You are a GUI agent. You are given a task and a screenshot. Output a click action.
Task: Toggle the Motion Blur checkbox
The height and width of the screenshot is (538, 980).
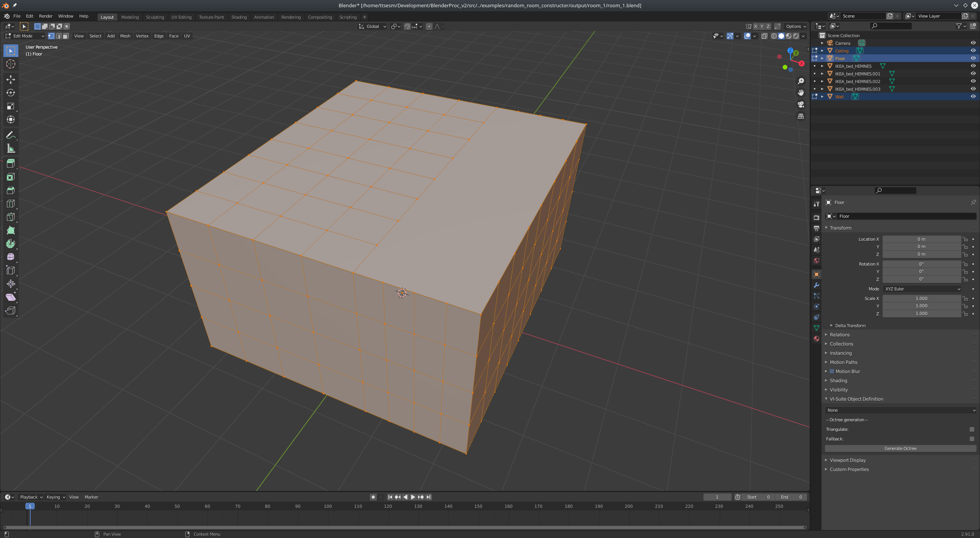tap(832, 371)
